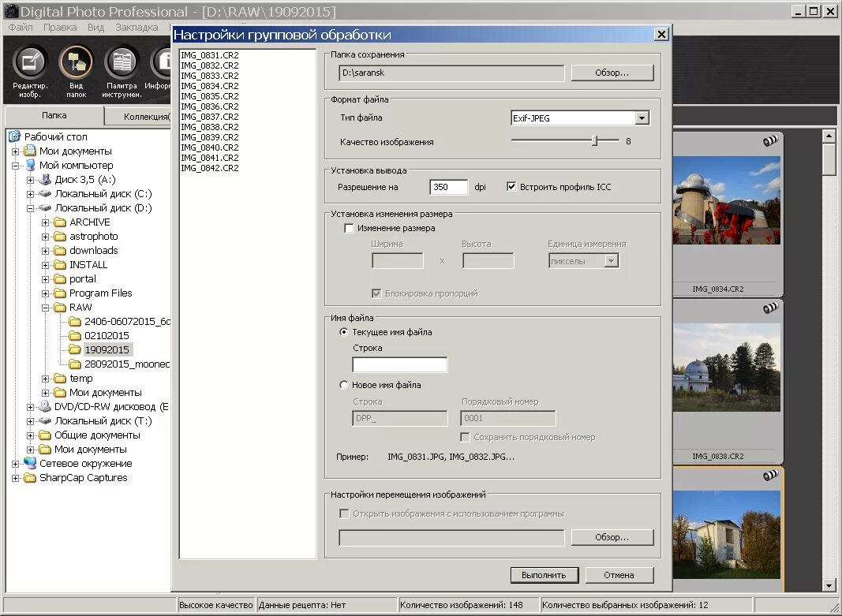Open the Тип файла Exif-JPEG dropdown
Viewport: 842px width, 616px height.
[x=642, y=118]
